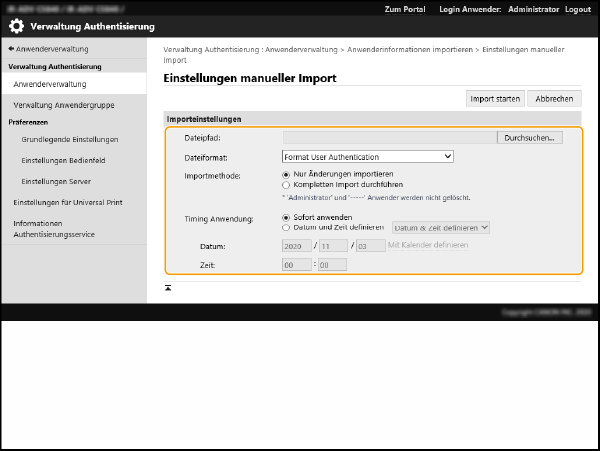This screenshot has width=600, height=451.
Task: Choose 'Sofort anwenden' timing option
Action: pyautogui.click(x=287, y=216)
